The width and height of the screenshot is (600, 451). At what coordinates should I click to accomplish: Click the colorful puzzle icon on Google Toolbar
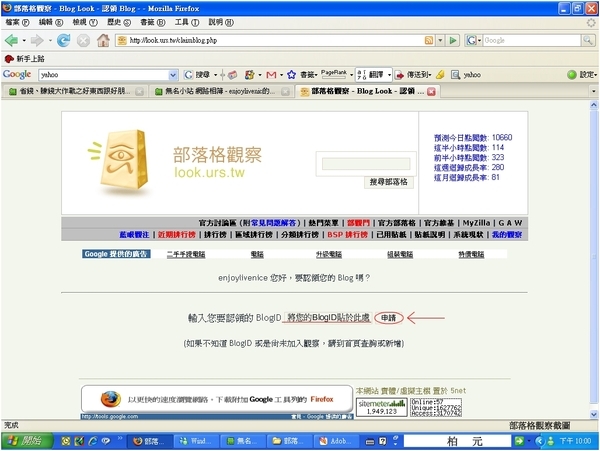(x=249, y=75)
